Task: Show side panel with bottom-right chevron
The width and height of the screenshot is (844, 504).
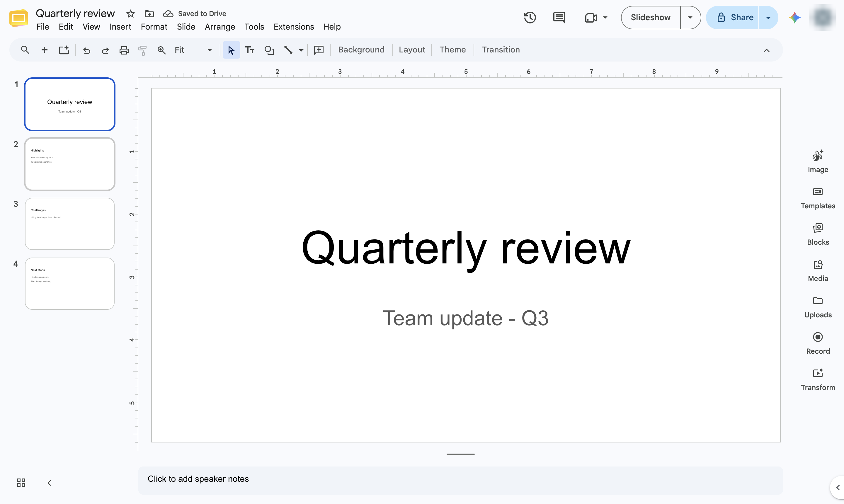Action: 838,488
